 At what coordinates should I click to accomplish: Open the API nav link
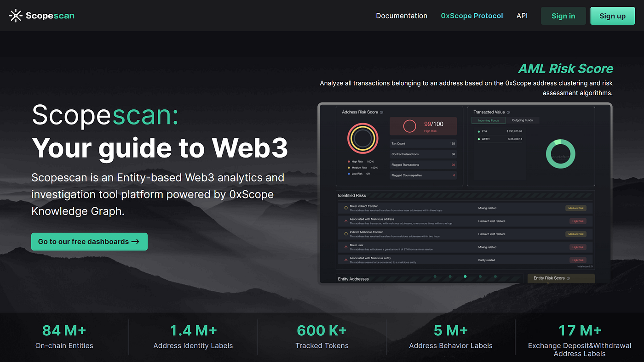[x=522, y=16]
